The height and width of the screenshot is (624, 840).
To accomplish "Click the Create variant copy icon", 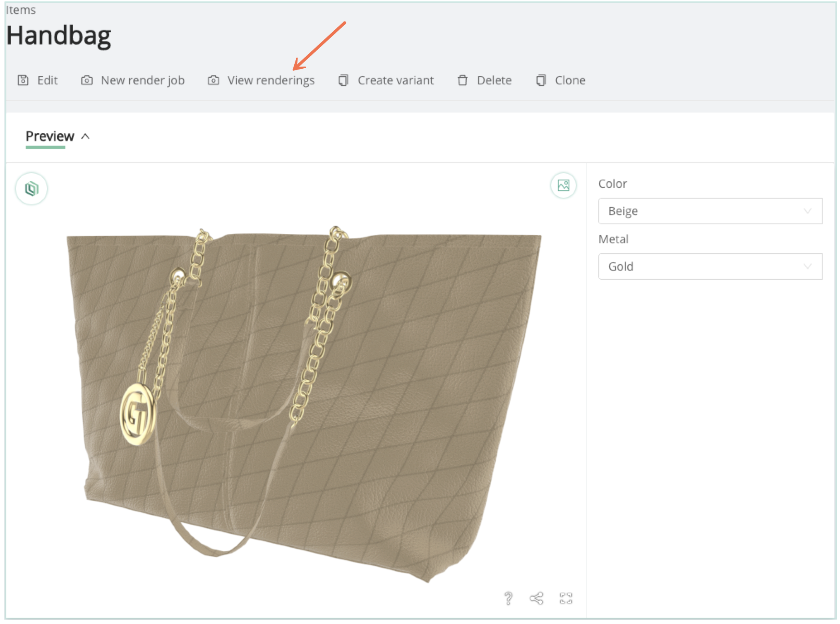I will point(343,80).
